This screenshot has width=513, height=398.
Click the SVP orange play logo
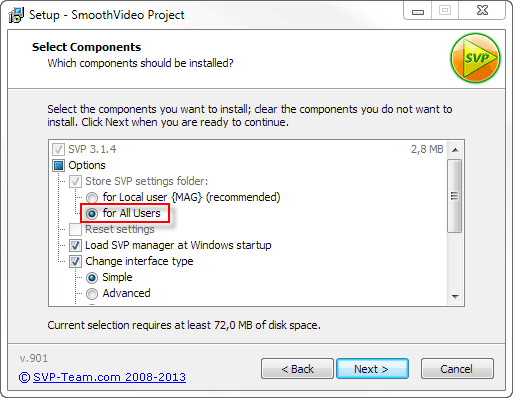coord(475,58)
